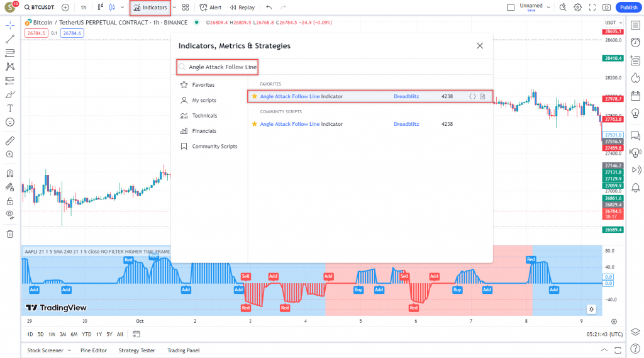Toggle magnet mode in left toolbar
644x358 pixels.
10,173
